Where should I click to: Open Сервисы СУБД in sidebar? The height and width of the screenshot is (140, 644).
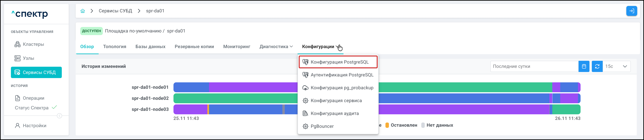coord(36,72)
